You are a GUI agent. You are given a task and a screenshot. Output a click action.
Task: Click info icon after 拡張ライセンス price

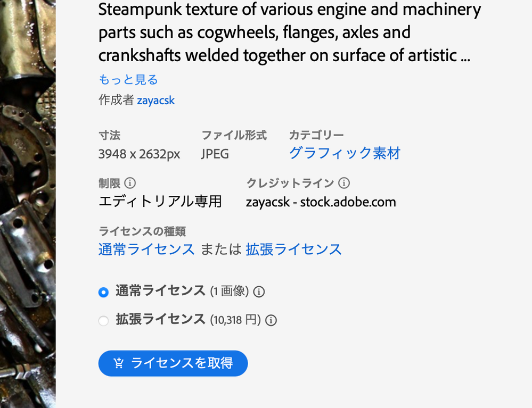tap(271, 320)
